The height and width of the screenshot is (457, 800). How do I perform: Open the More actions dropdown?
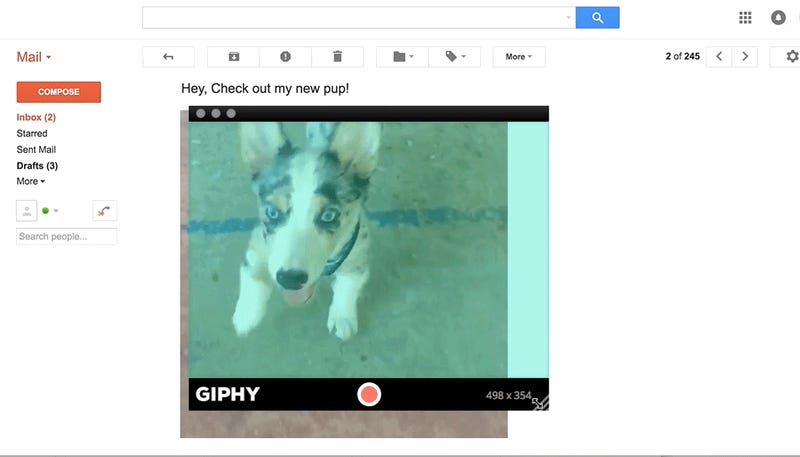pos(519,57)
